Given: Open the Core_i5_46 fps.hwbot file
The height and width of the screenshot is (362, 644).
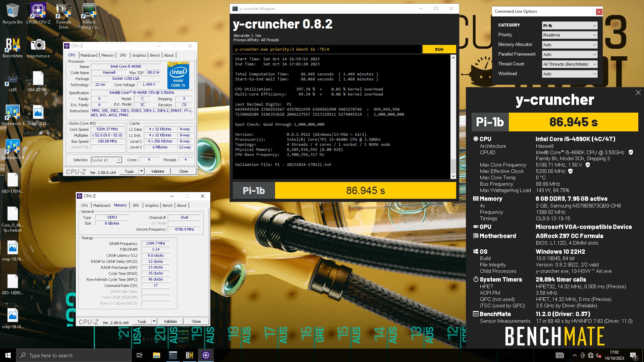Looking at the screenshot, I should 13,219.
